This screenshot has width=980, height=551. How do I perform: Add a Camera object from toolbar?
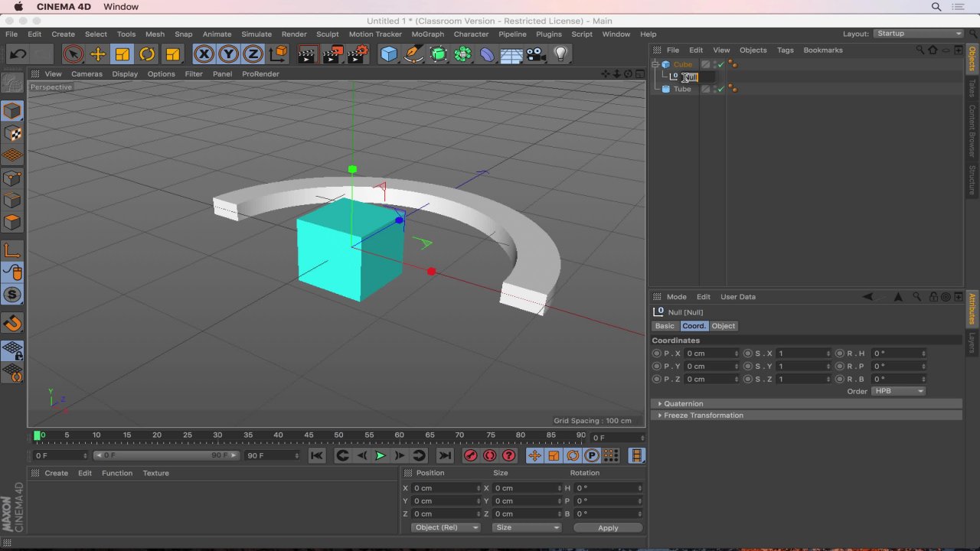click(x=536, y=54)
